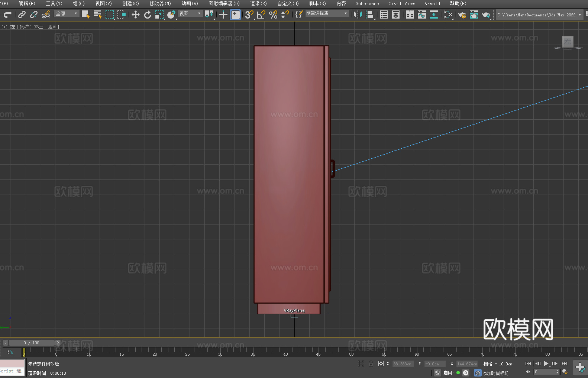Open the Curve Editor icon

tap(422, 14)
